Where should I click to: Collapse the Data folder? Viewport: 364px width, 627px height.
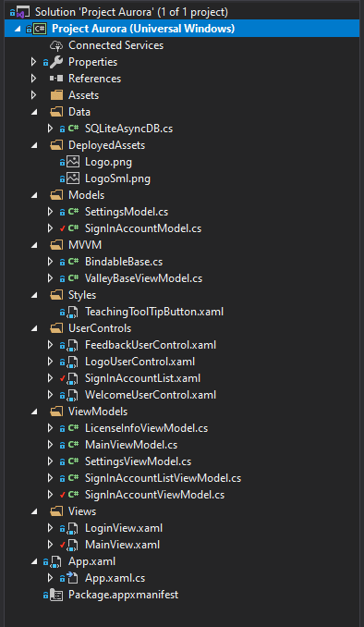pos(34,113)
